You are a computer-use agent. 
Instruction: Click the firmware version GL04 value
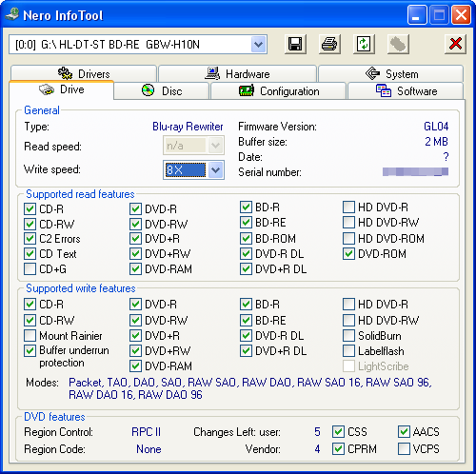tap(436, 127)
